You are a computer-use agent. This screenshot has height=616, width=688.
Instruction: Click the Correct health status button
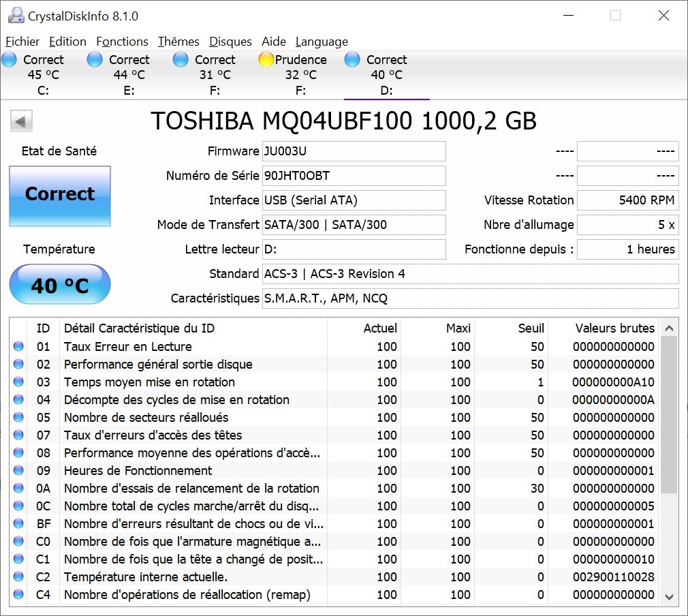point(60,196)
